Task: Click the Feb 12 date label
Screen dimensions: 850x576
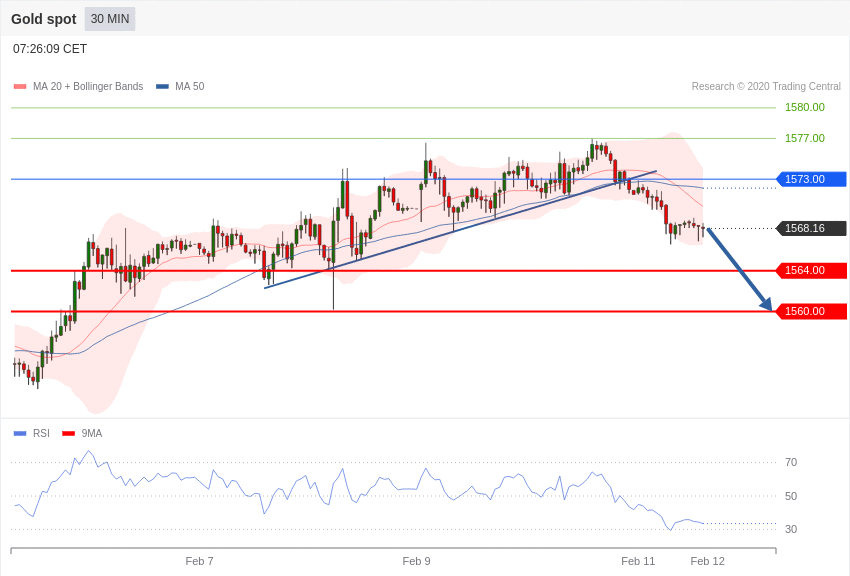Action: (x=707, y=561)
